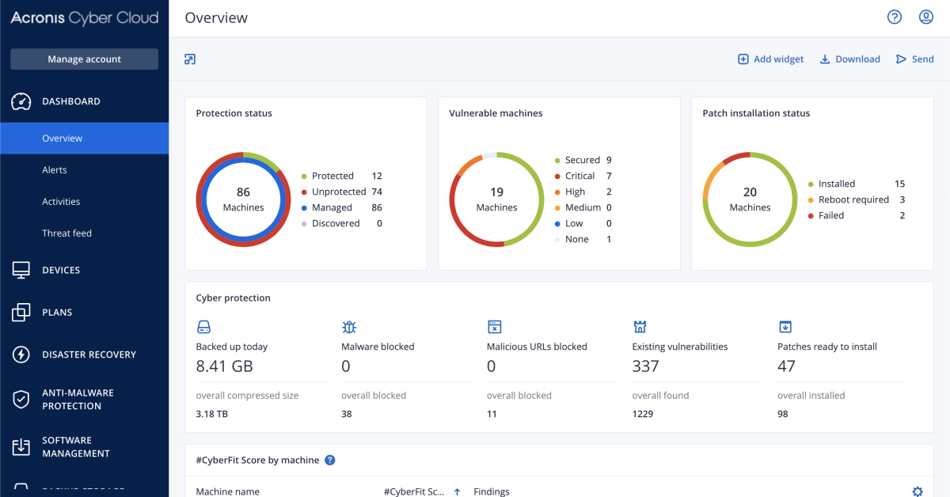Expand the Plans sidebar section
Screen dimensions: 950x497
coord(57,312)
